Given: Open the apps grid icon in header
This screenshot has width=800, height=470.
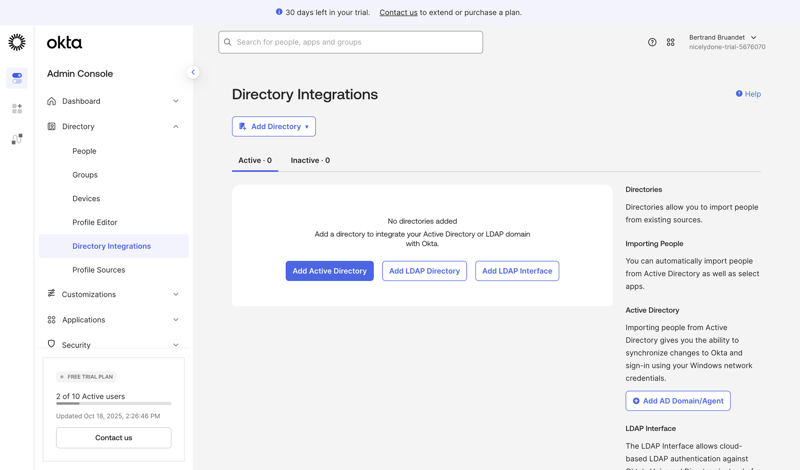Looking at the screenshot, I should [670, 42].
